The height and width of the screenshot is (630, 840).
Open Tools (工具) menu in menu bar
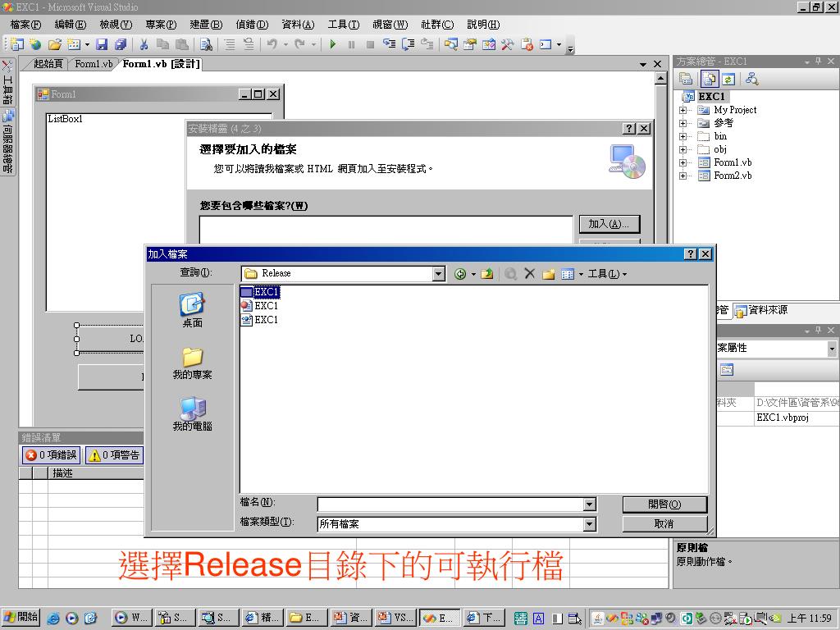pos(344,25)
